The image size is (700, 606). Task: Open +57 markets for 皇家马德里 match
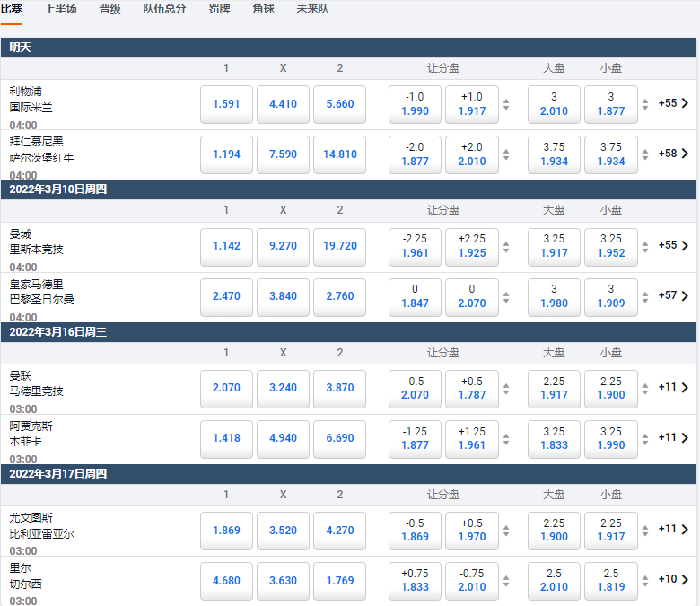[673, 295]
